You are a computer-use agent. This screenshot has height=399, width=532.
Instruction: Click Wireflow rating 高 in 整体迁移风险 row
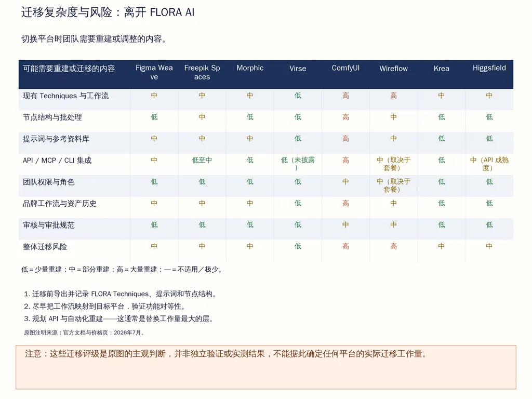(x=394, y=246)
